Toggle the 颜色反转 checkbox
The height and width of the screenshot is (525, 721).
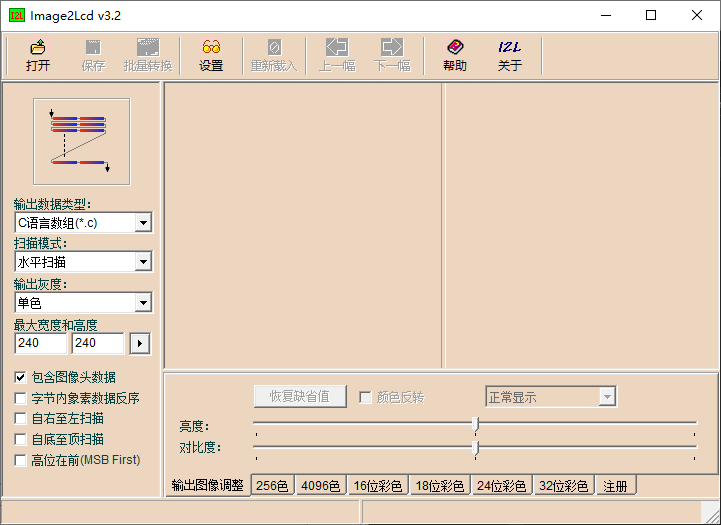pos(365,397)
